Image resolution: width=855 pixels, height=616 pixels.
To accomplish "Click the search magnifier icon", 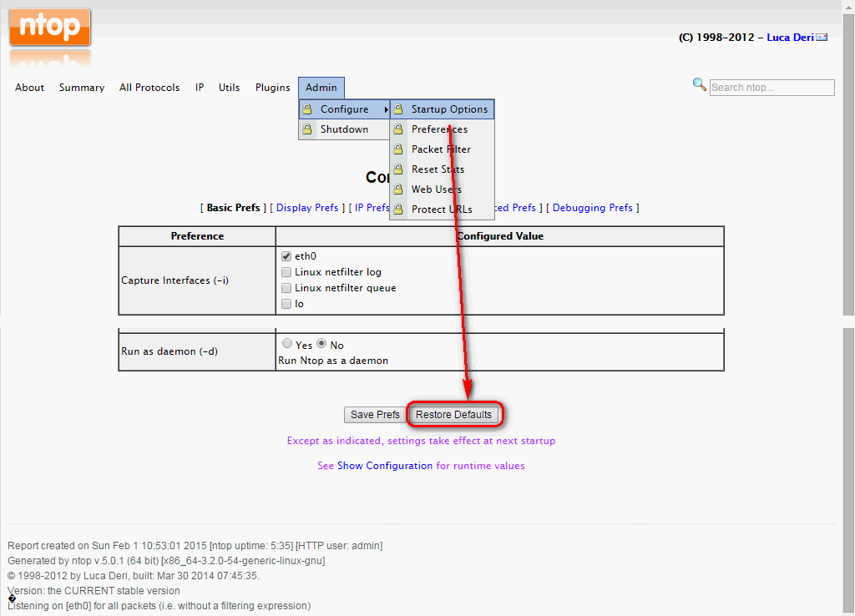I will [x=699, y=84].
